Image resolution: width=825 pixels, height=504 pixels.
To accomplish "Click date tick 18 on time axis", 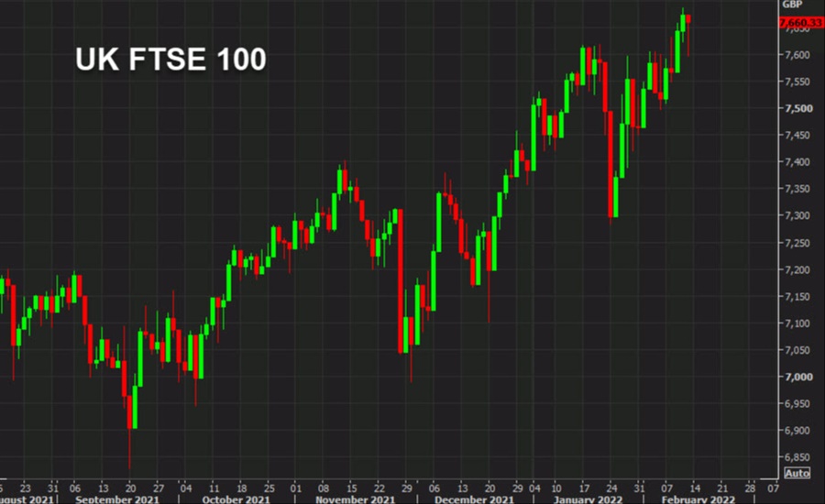I will 241,488.
